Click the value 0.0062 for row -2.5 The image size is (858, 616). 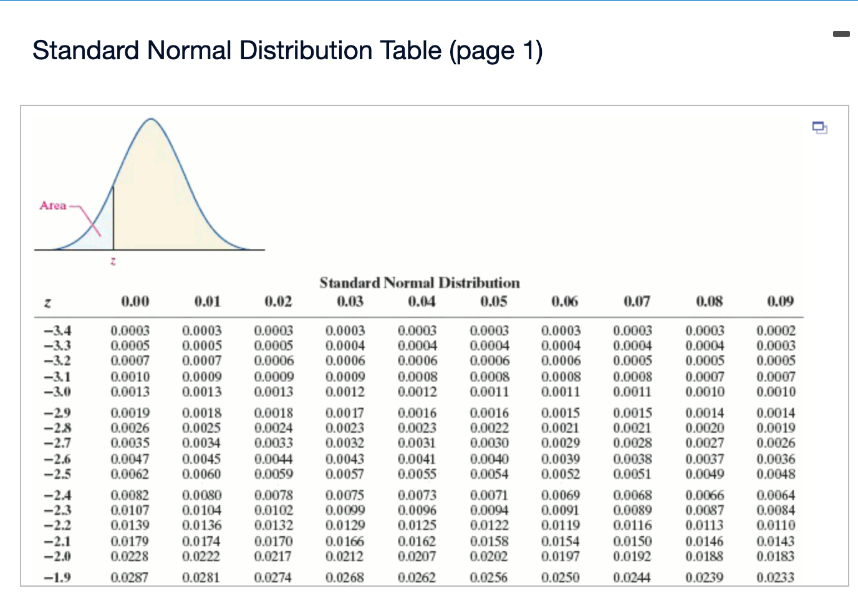(x=130, y=474)
